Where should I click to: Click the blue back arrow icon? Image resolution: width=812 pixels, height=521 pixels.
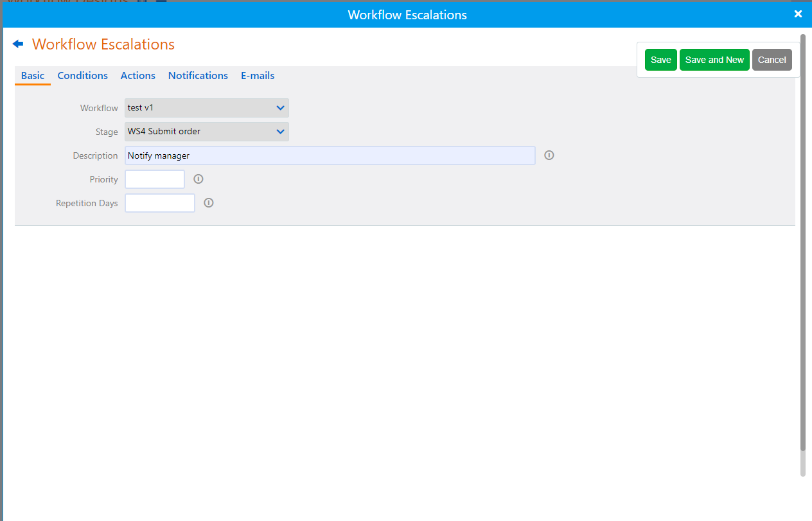[18, 44]
